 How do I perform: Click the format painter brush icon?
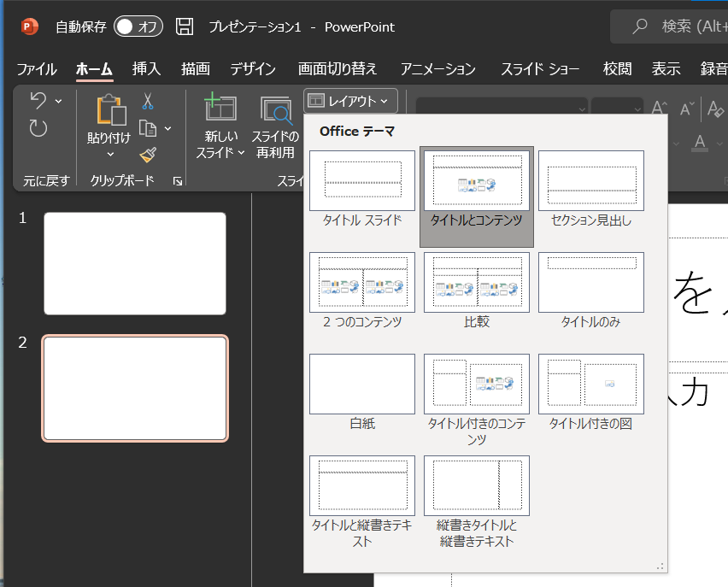(148, 155)
